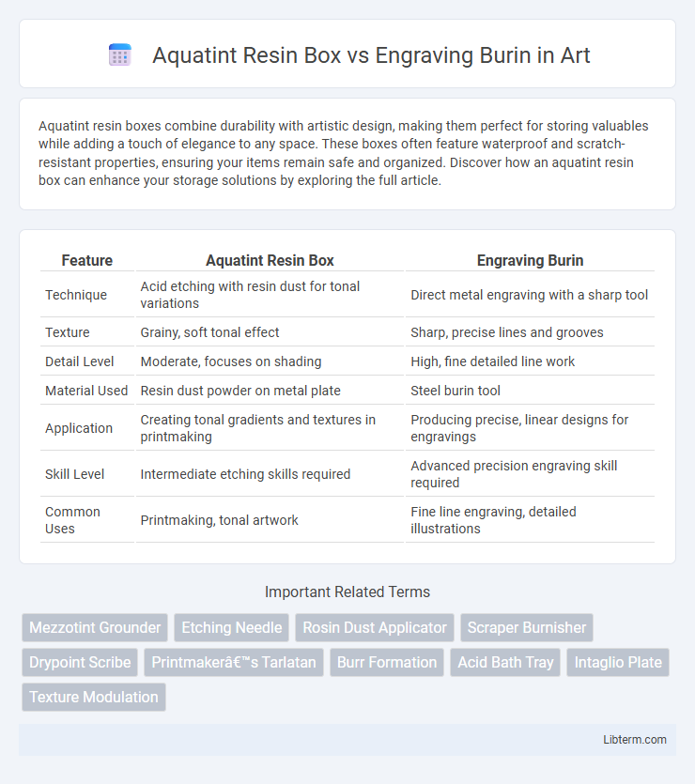This screenshot has width=695, height=784.
Task: Select the Intaglio Plate tag
Action: pyautogui.click(x=618, y=663)
